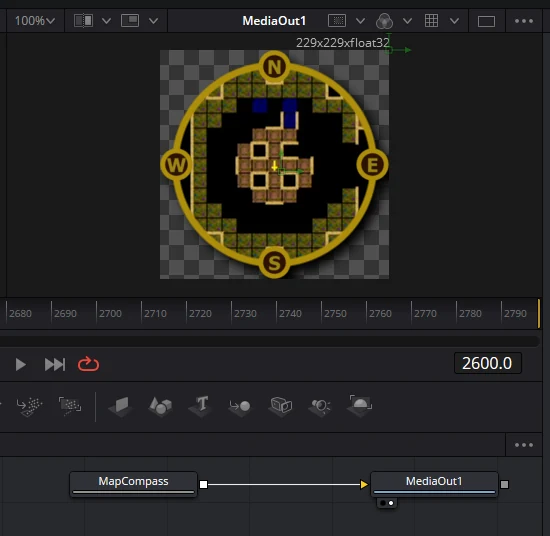Toggle the color channels icon
550x536 pixels.
point(384,21)
